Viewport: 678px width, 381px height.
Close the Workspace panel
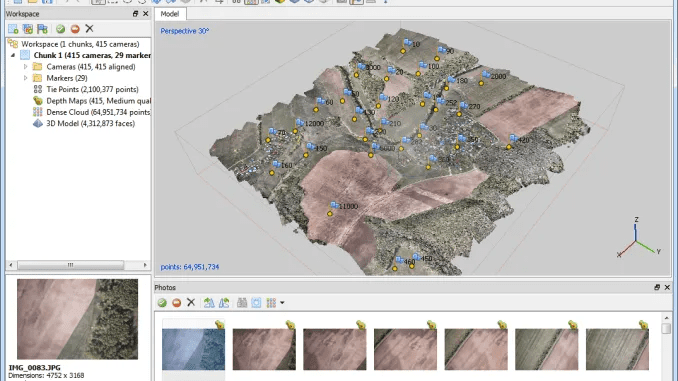(146, 14)
